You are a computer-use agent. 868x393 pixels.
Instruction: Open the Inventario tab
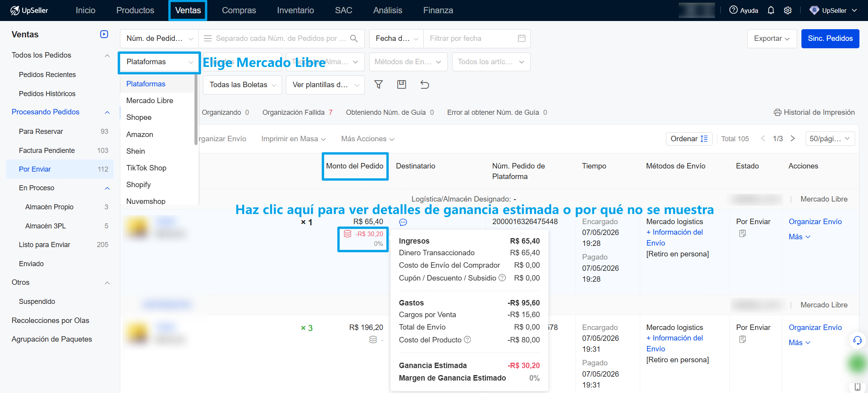click(295, 11)
